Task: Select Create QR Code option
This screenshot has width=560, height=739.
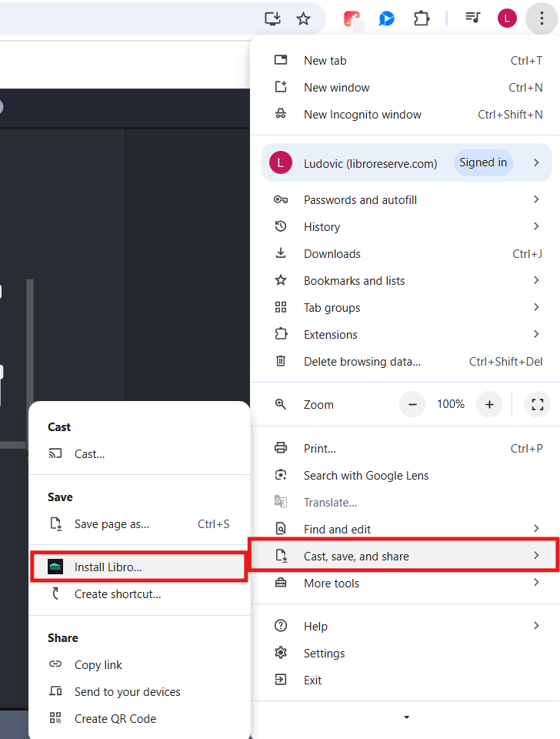Action: (x=115, y=719)
